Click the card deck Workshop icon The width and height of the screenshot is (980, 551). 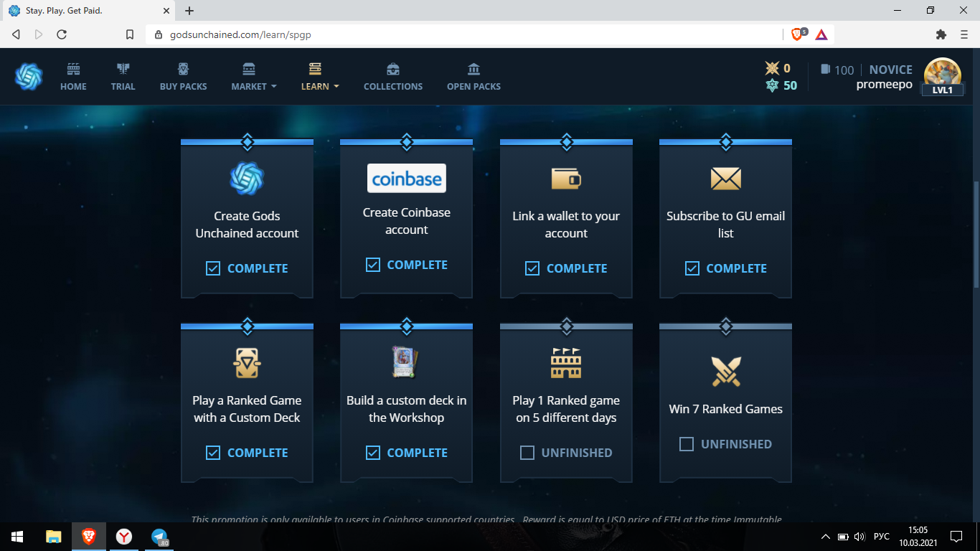tap(406, 362)
